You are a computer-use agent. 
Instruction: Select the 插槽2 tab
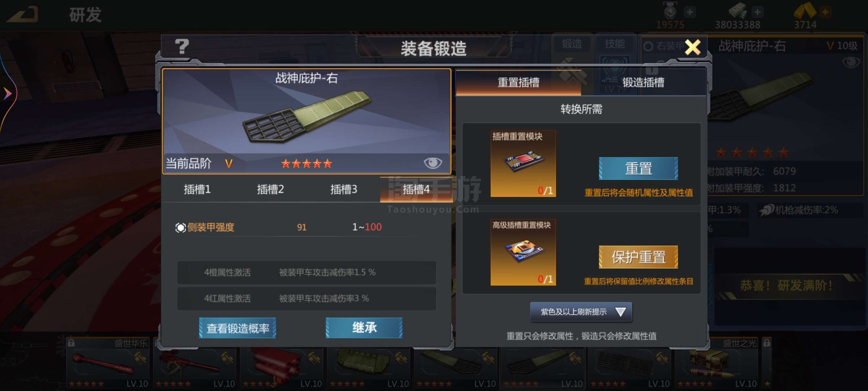pos(271,189)
